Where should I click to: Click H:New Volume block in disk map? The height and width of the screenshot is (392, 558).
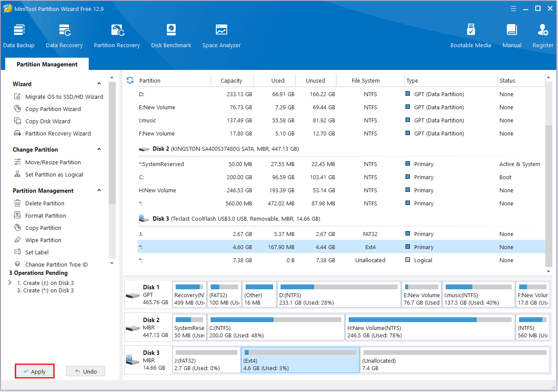430,327
